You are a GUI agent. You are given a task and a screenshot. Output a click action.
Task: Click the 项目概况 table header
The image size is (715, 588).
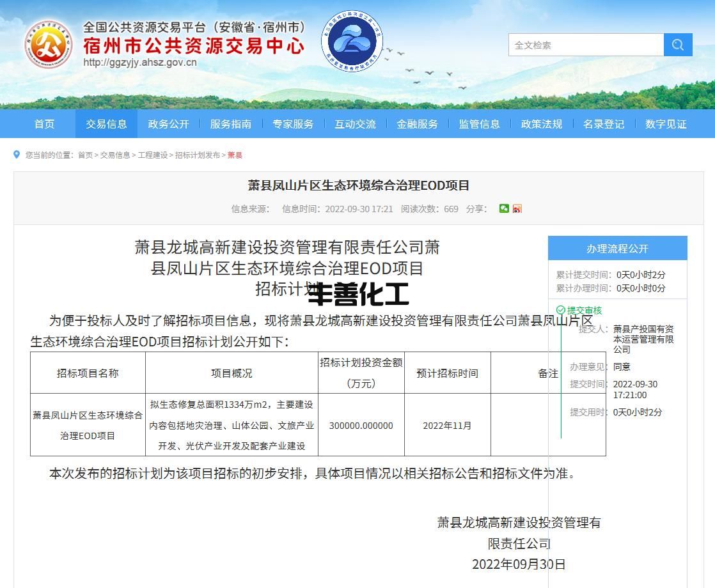pos(232,373)
